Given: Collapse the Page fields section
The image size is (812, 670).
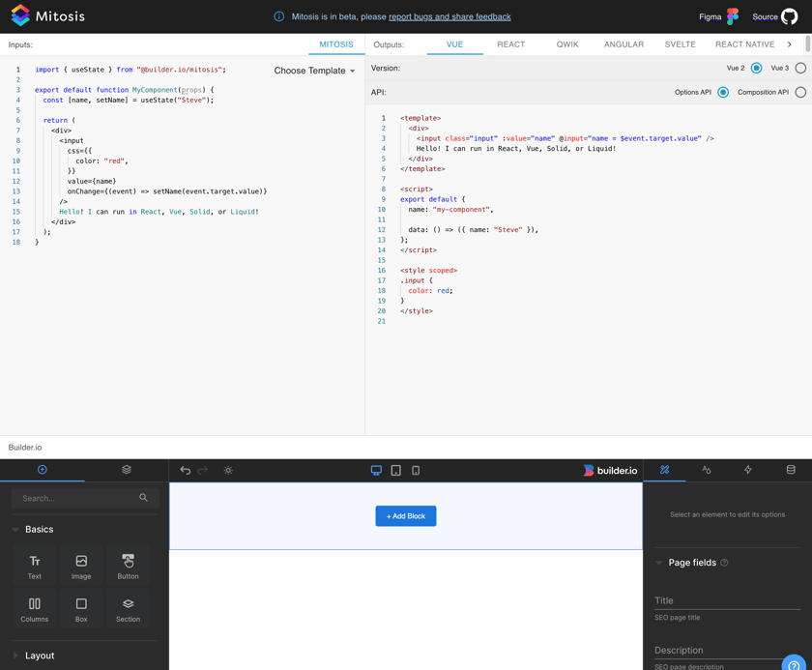Looking at the screenshot, I should (x=658, y=563).
